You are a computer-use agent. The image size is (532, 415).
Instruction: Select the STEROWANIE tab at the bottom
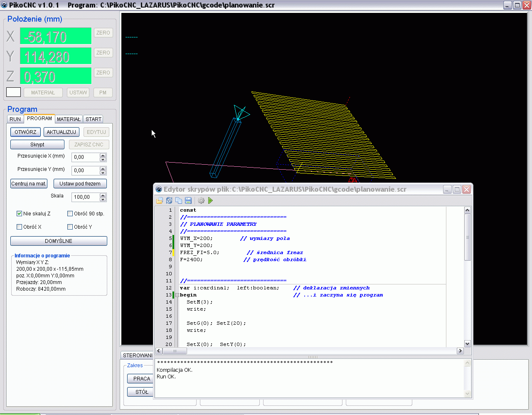[x=138, y=355]
